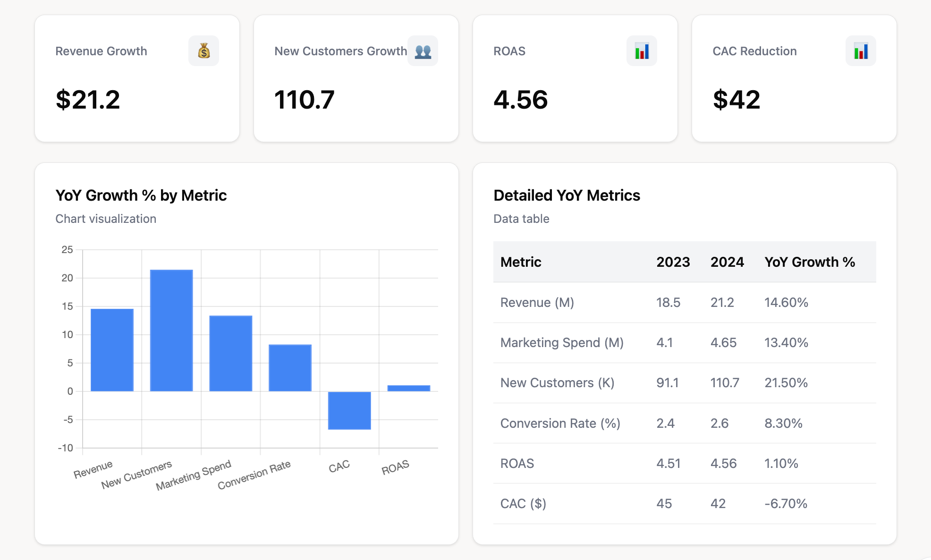The width and height of the screenshot is (931, 560).
Task: Select the Conversion Rate (%) row
Action: pos(560,423)
